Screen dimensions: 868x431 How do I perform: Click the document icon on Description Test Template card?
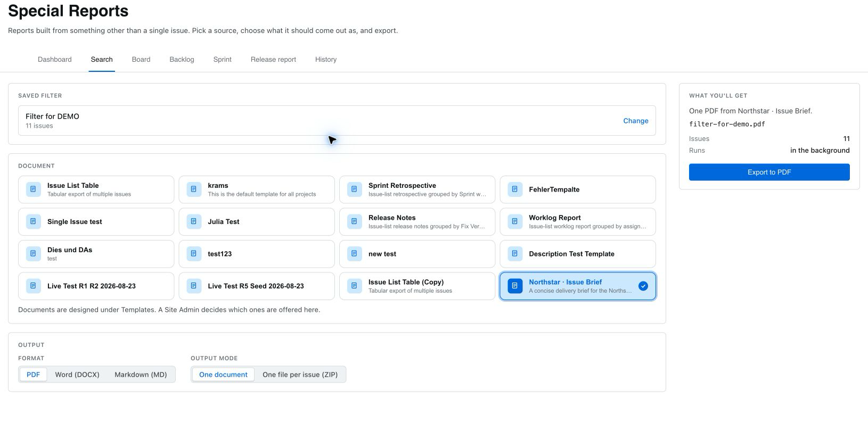tap(515, 254)
